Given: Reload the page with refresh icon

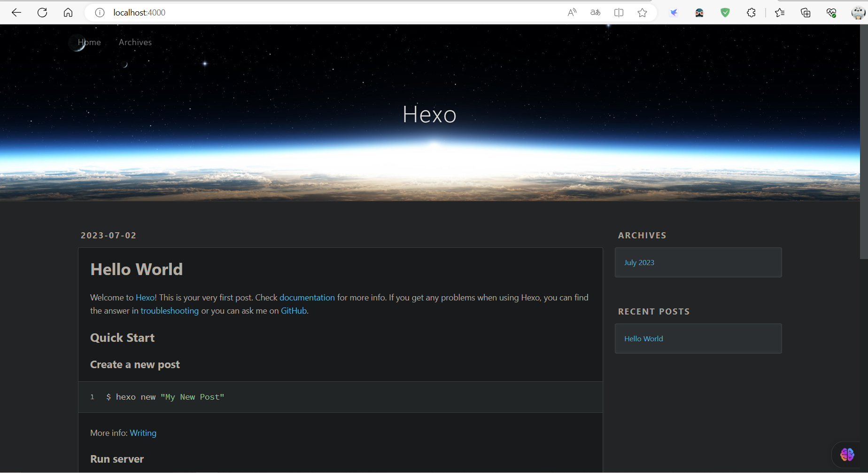Looking at the screenshot, I should pos(42,13).
